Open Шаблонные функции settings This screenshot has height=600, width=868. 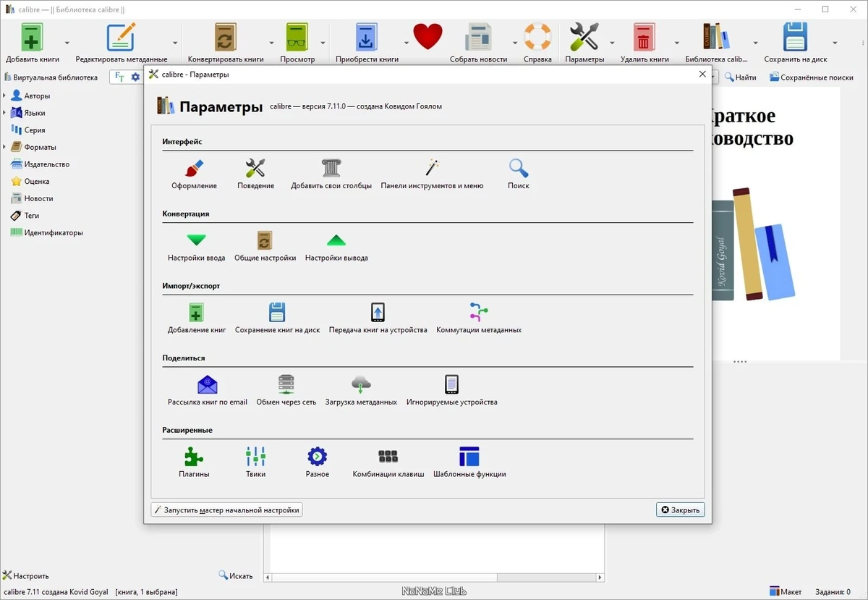click(x=469, y=463)
